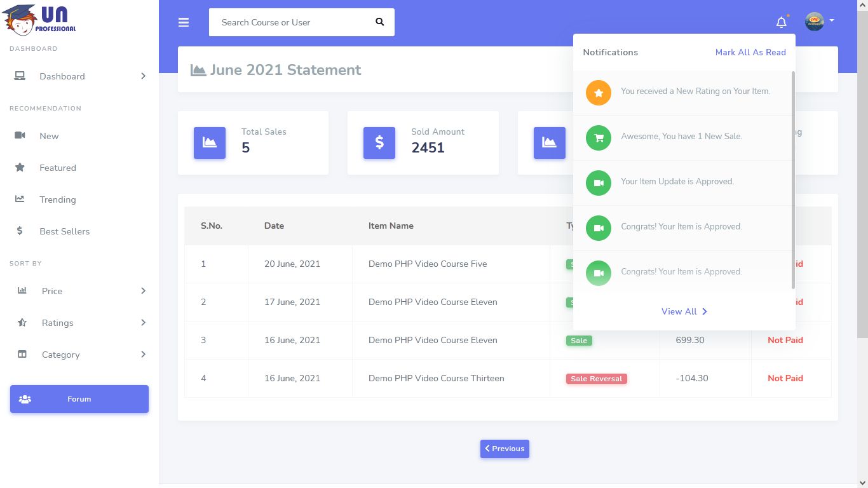
Task: Toggle the sidebar with the hamburger icon
Action: pos(184,22)
